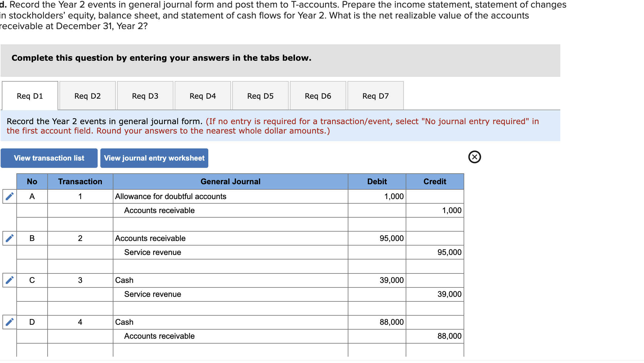The width and height of the screenshot is (644, 363).
Task: Close the journal view with the circled X icon
Action: [475, 157]
